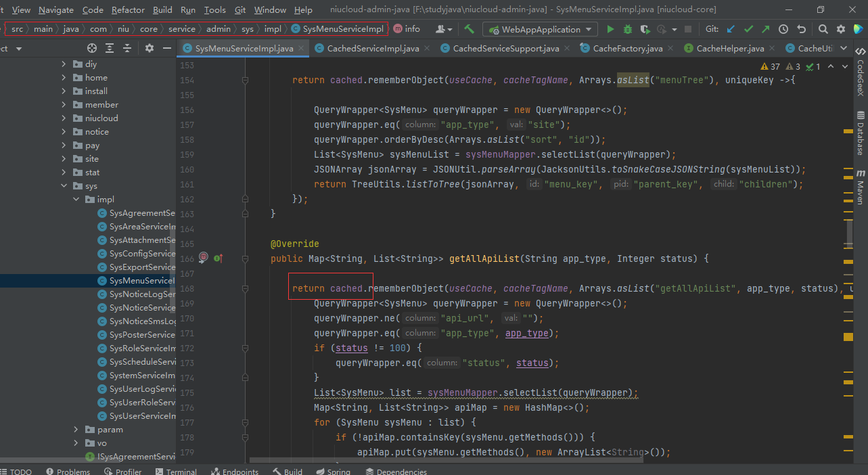This screenshot has height=475, width=868.
Task: Click the service breadcrumb segment
Action: pos(182,29)
